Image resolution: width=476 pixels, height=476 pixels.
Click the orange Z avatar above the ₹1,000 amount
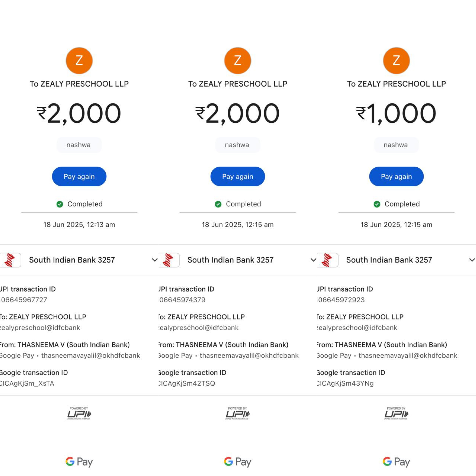(x=396, y=61)
